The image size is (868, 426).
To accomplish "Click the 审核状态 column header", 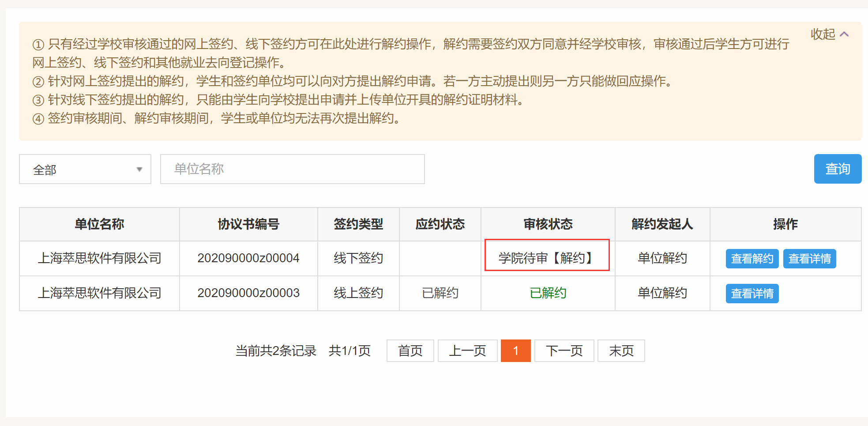I will (x=548, y=224).
